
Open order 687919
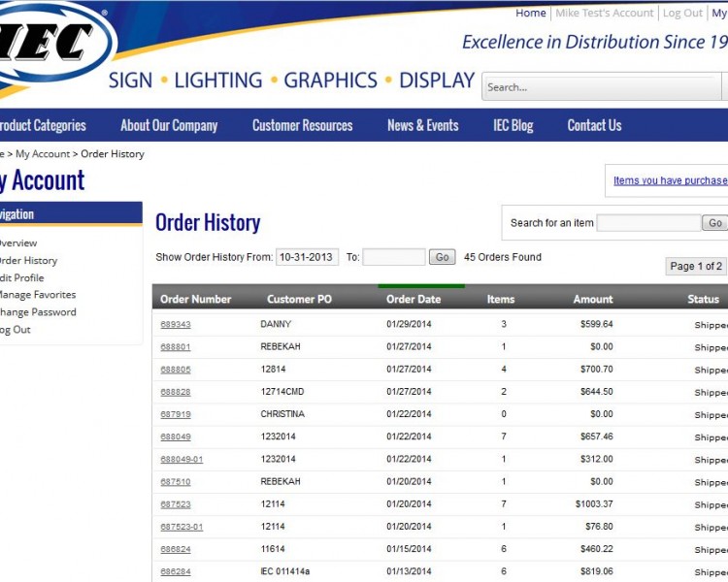[x=176, y=414]
